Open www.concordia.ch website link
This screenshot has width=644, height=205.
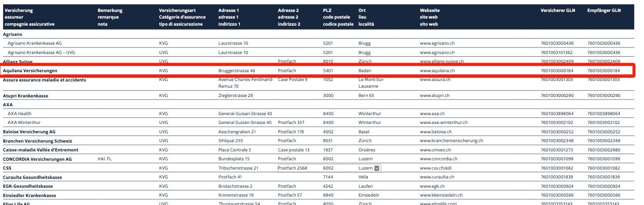pyautogui.click(x=438, y=159)
